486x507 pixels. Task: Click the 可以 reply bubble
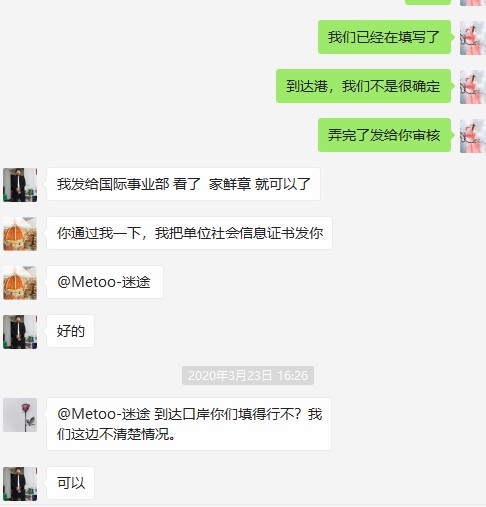[x=70, y=483]
